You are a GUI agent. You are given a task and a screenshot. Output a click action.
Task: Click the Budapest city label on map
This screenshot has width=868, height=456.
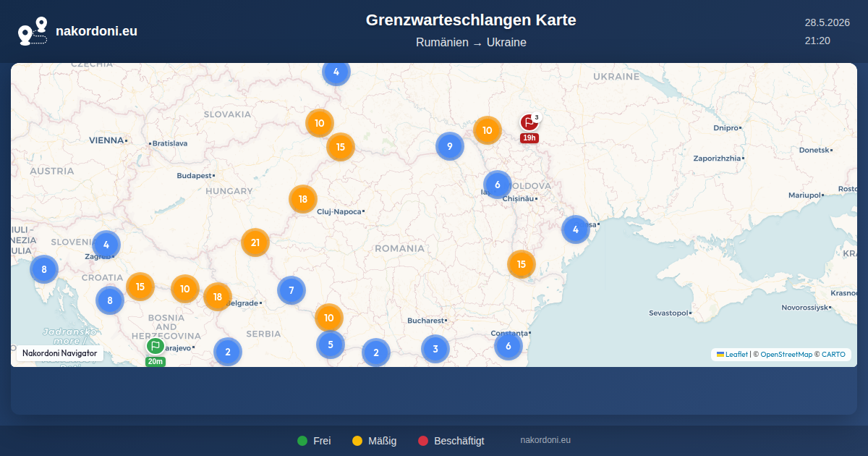(194, 175)
